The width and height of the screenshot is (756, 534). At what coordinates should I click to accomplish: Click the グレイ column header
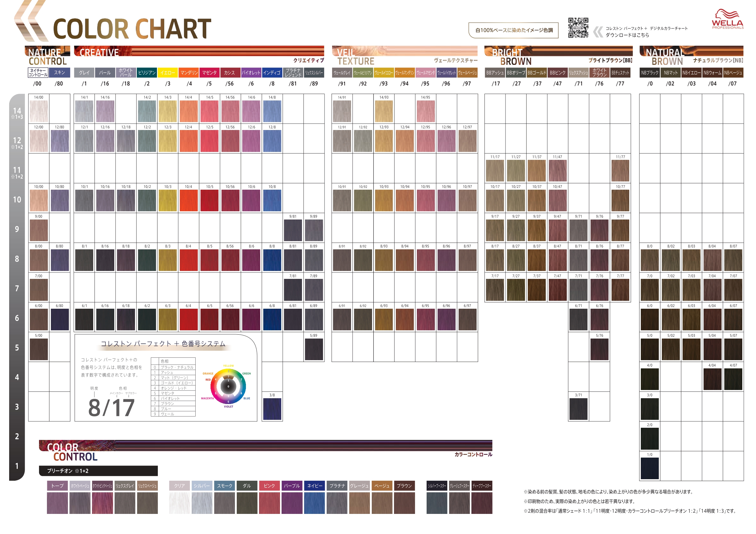pyautogui.click(x=84, y=73)
